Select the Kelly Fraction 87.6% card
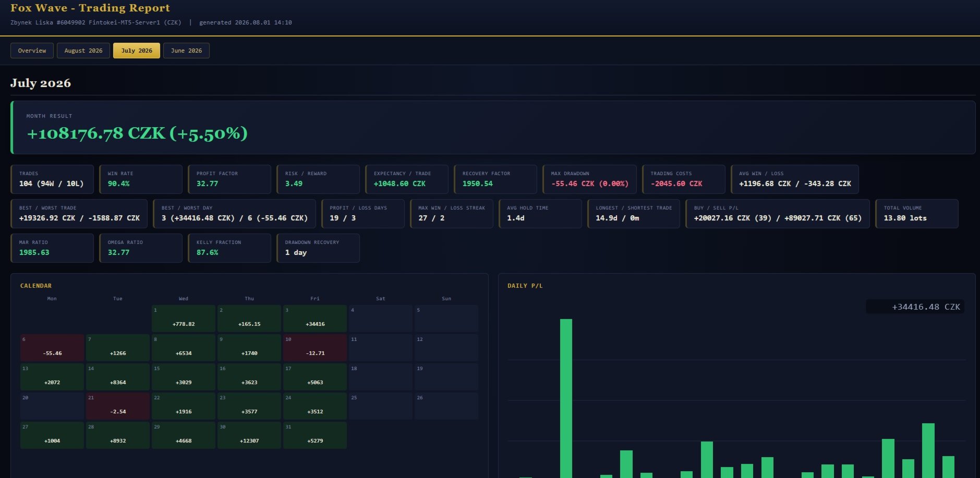The image size is (980, 478). [x=229, y=248]
